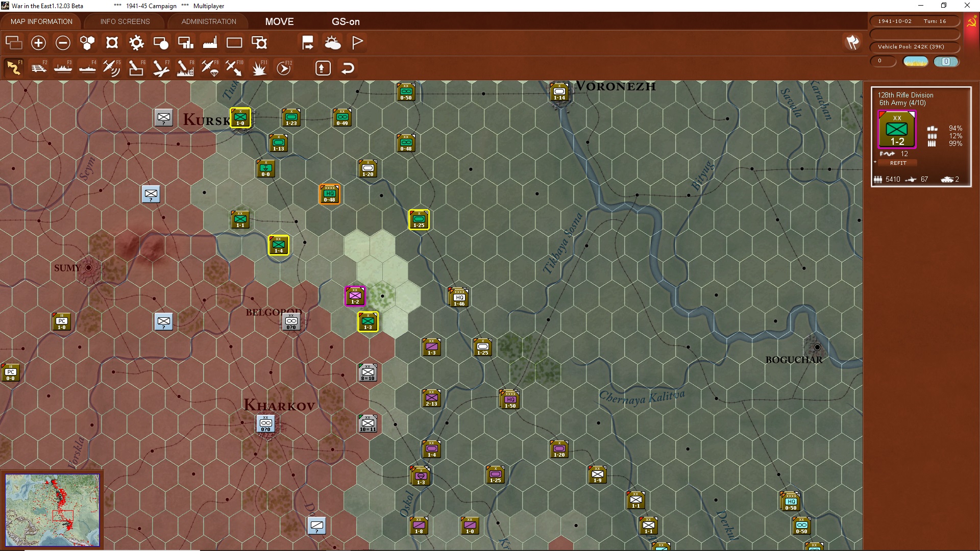
Task: Select the German 10=11 unit counter
Action: point(368,423)
